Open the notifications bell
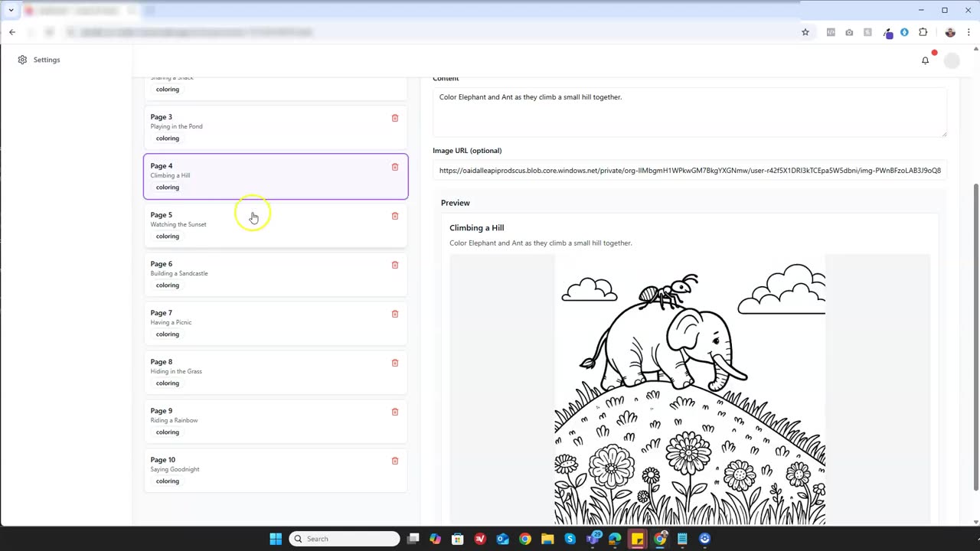Screen dimensions: 980x551 tap(925, 60)
